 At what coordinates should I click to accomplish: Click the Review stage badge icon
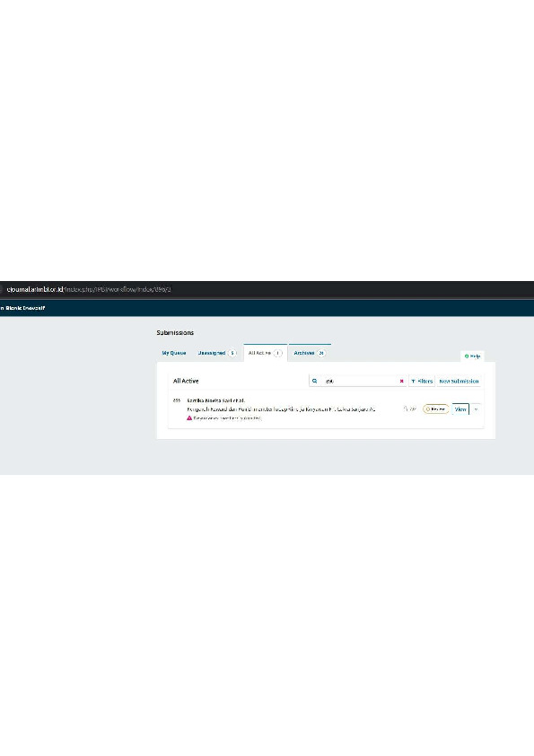point(427,409)
